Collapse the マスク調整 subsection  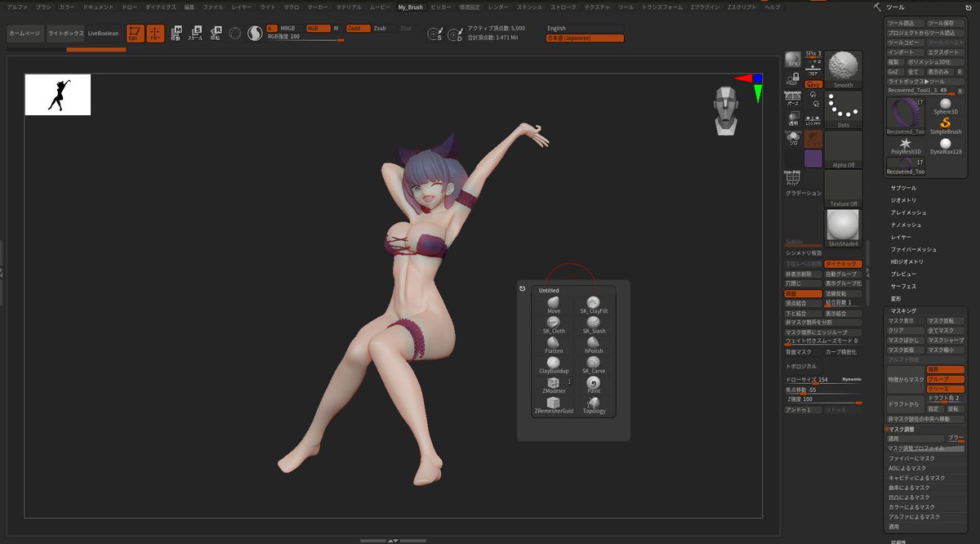(902, 429)
